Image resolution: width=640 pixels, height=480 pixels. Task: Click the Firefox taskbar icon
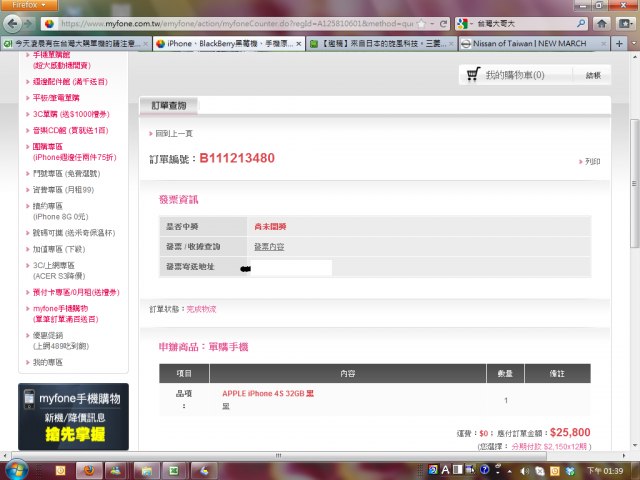point(89,471)
